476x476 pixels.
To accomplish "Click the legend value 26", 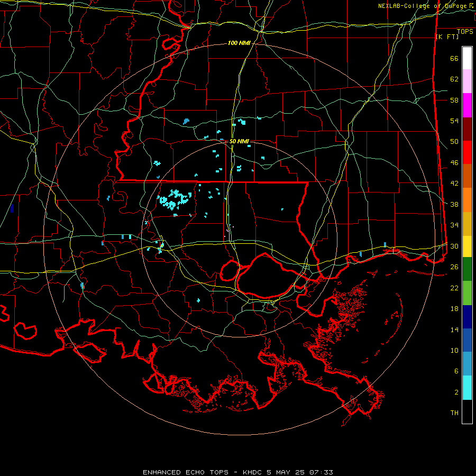I will point(454,267).
